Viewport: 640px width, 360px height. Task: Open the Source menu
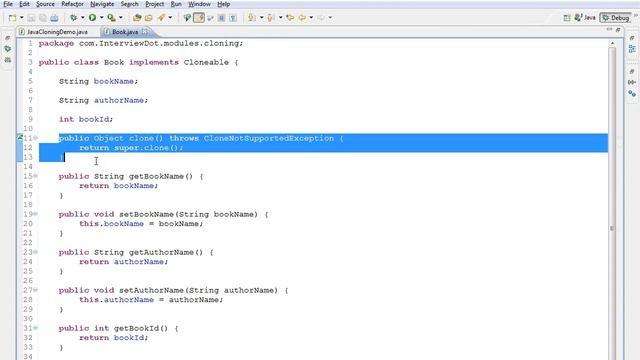click(x=45, y=4)
